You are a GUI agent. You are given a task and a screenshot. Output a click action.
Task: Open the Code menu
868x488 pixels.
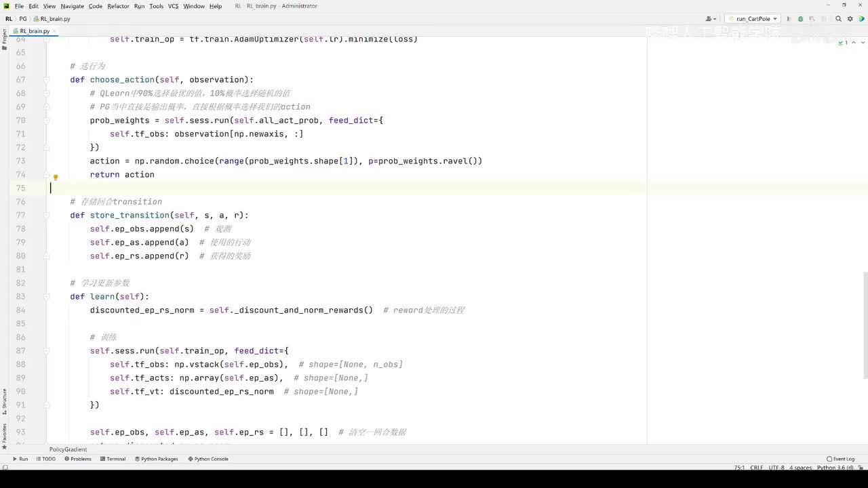tap(96, 6)
